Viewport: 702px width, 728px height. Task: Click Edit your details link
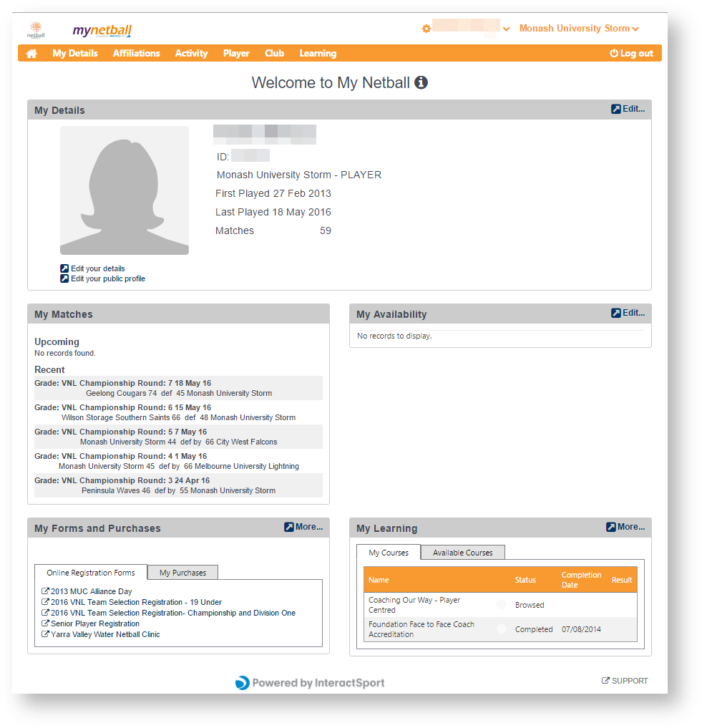[97, 268]
